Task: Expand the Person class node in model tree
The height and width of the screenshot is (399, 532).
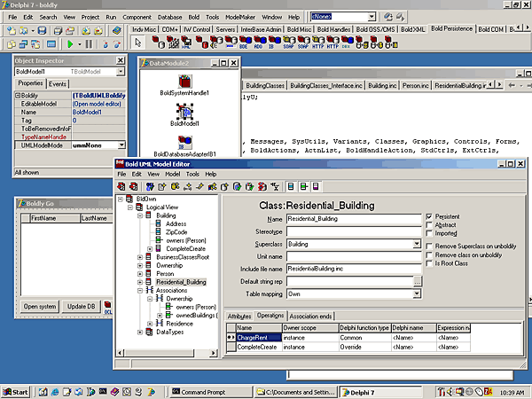Action: tap(140, 273)
